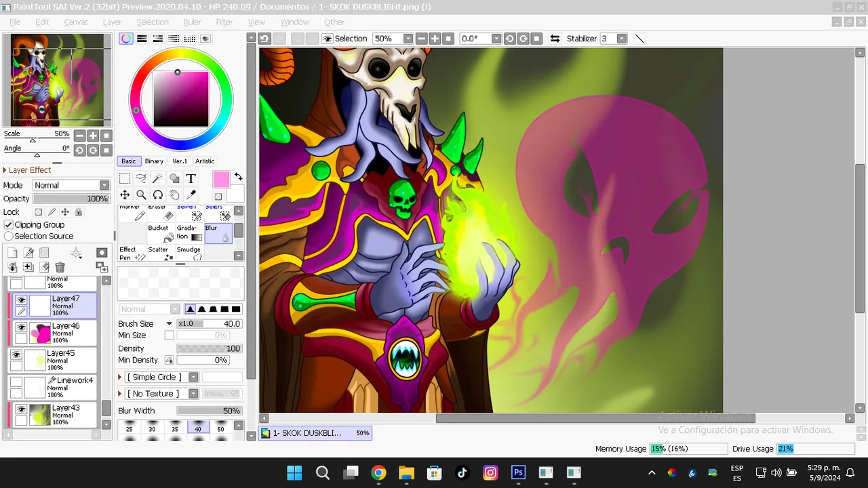The height and width of the screenshot is (488, 868).
Task: Toggle lock transparency pixels icon
Action: pos(38,212)
